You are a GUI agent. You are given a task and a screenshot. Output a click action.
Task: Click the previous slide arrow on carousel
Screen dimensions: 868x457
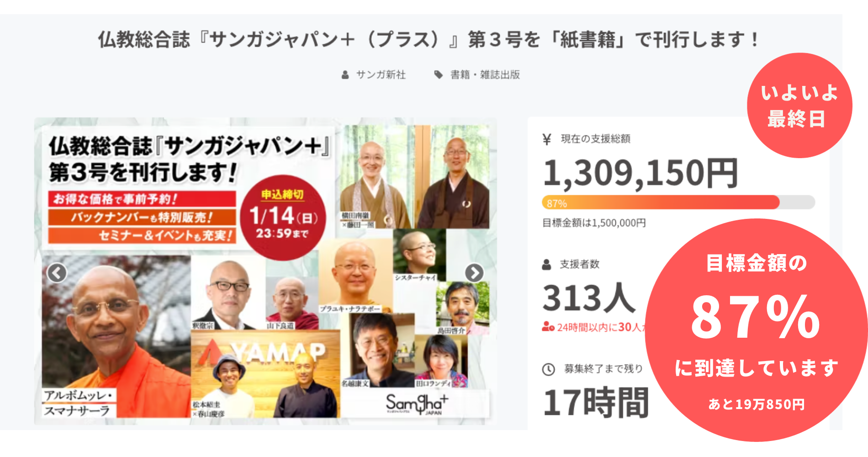57,273
